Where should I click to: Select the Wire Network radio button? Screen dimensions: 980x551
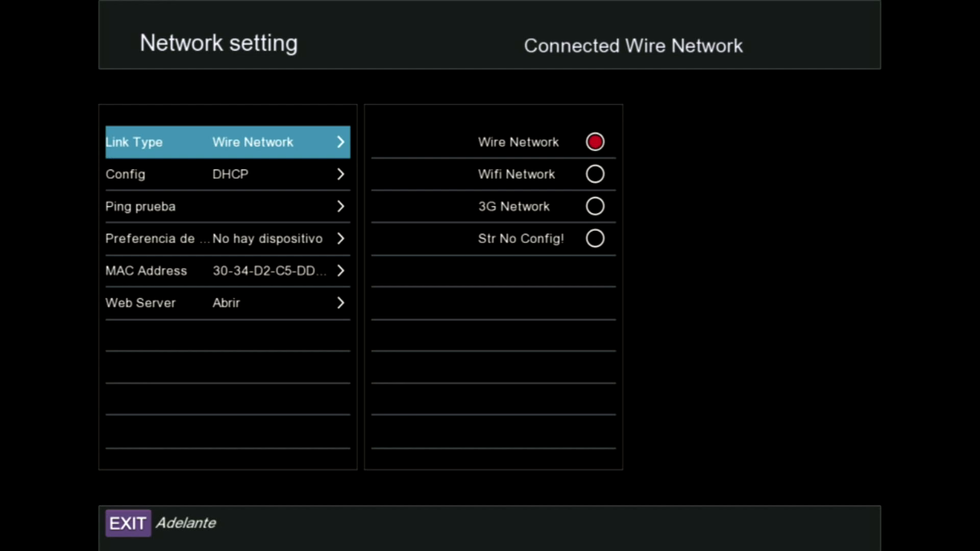[x=595, y=142]
